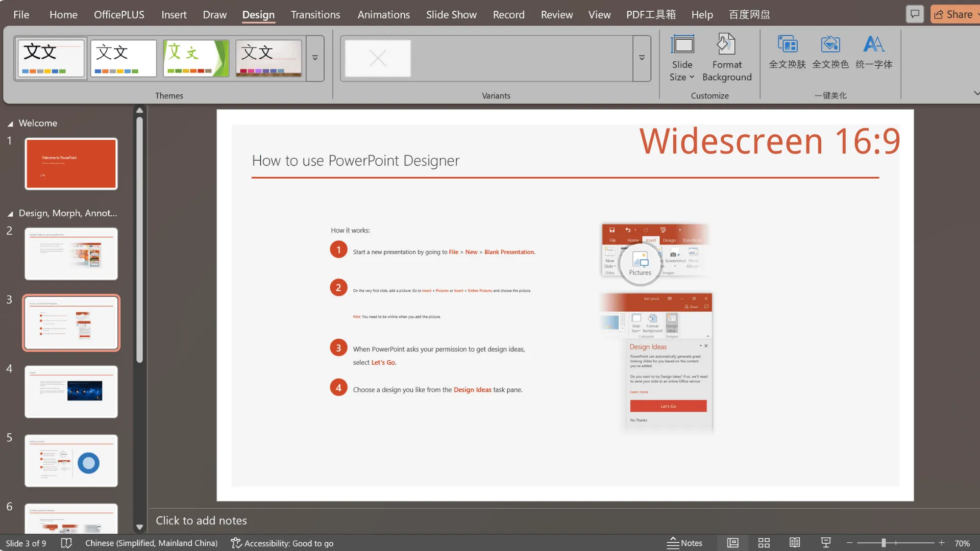Image resolution: width=980 pixels, height=551 pixels.
Task: Open the Review tab
Action: coord(556,15)
